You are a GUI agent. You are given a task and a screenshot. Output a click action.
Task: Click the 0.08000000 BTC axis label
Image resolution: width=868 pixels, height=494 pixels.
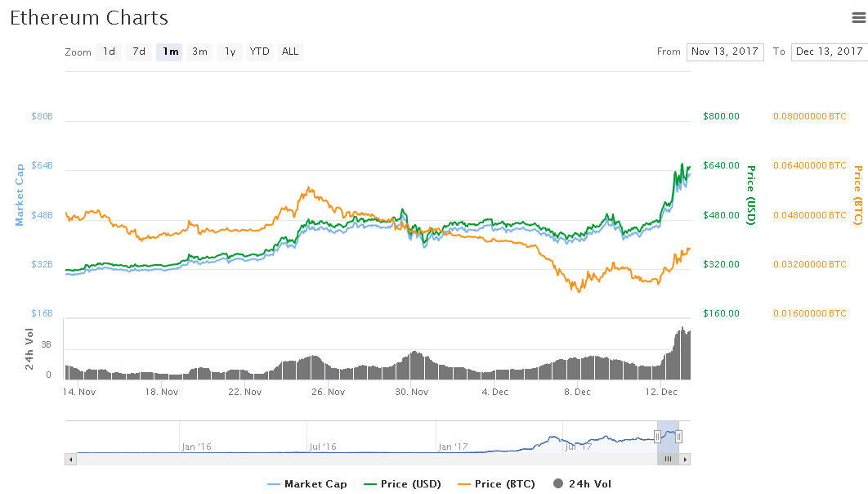coord(810,116)
